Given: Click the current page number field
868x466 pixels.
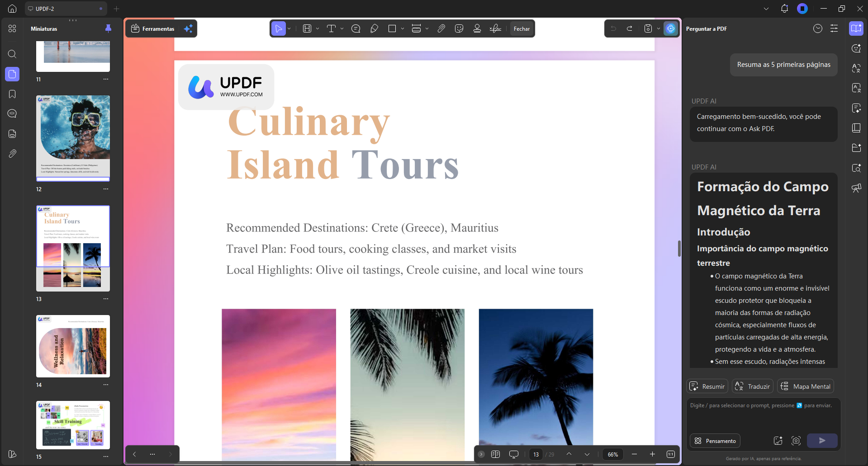Looking at the screenshot, I should pyautogui.click(x=536, y=454).
